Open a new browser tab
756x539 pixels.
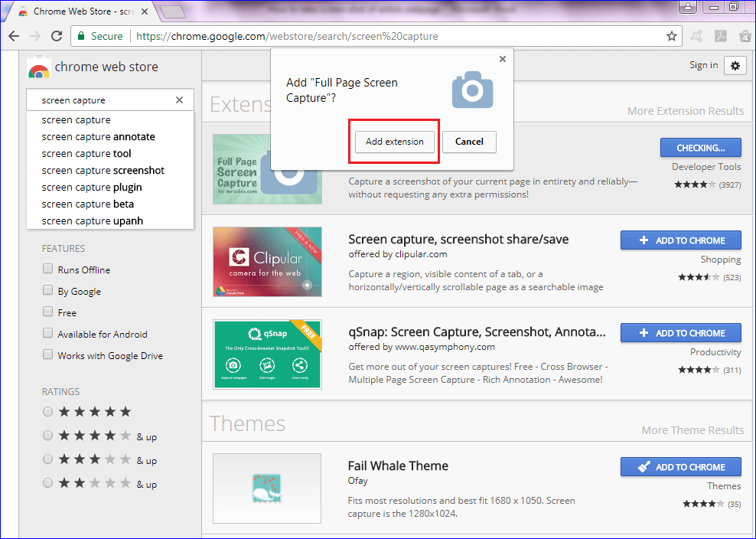click(x=173, y=12)
